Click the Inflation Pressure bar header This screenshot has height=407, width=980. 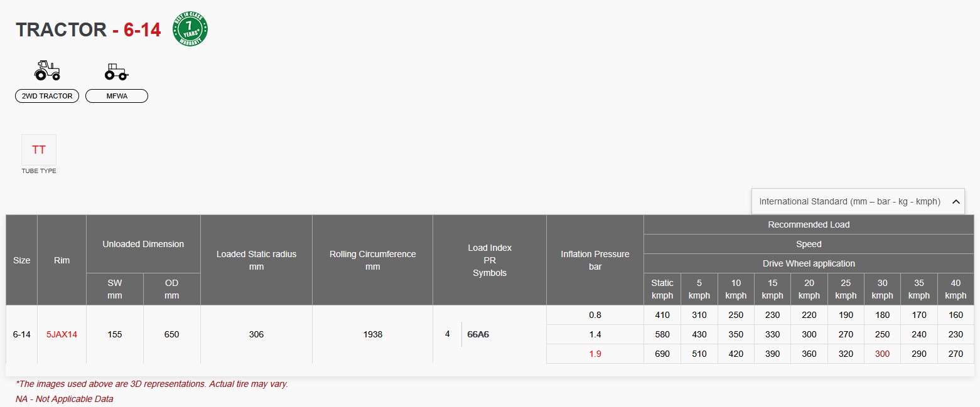(x=595, y=260)
